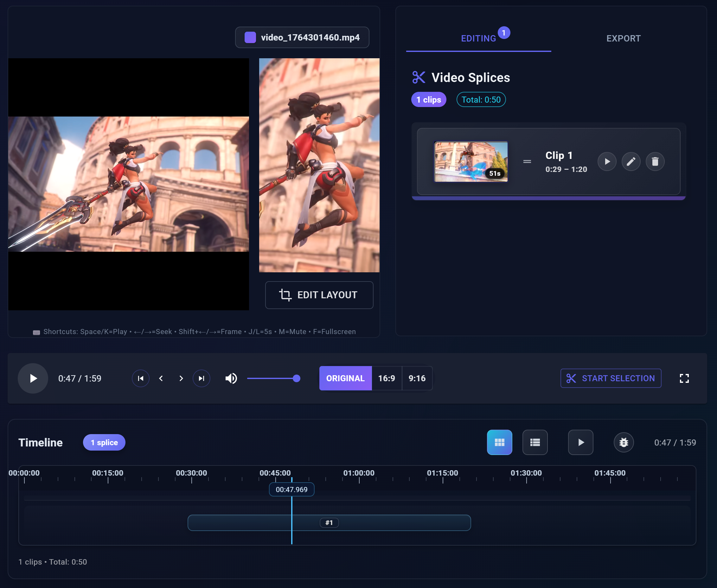Viewport: 717px width, 588px height.
Task: Select the 9:16 aspect ratio
Action: [x=417, y=378]
